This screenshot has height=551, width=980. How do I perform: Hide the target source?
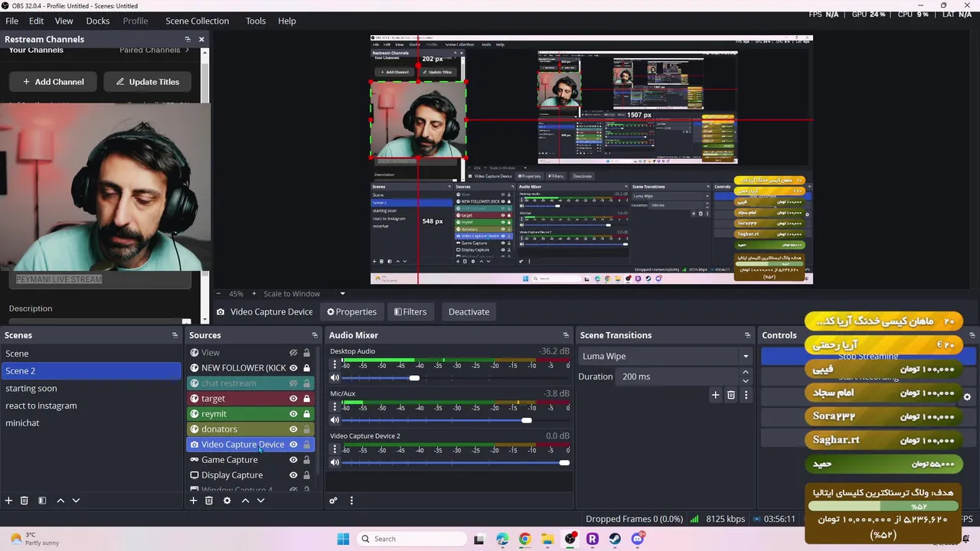[x=293, y=399]
